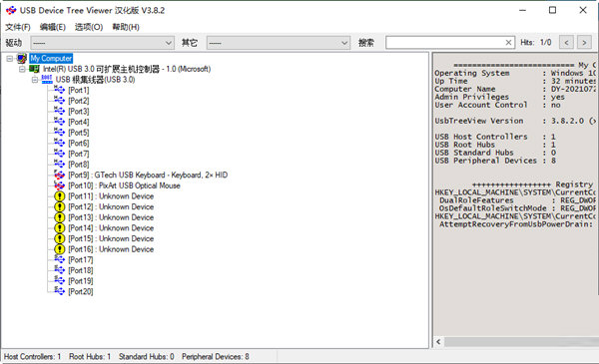Click the Intel USB 3.0 host controller icon
599x364 pixels.
(x=34, y=69)
